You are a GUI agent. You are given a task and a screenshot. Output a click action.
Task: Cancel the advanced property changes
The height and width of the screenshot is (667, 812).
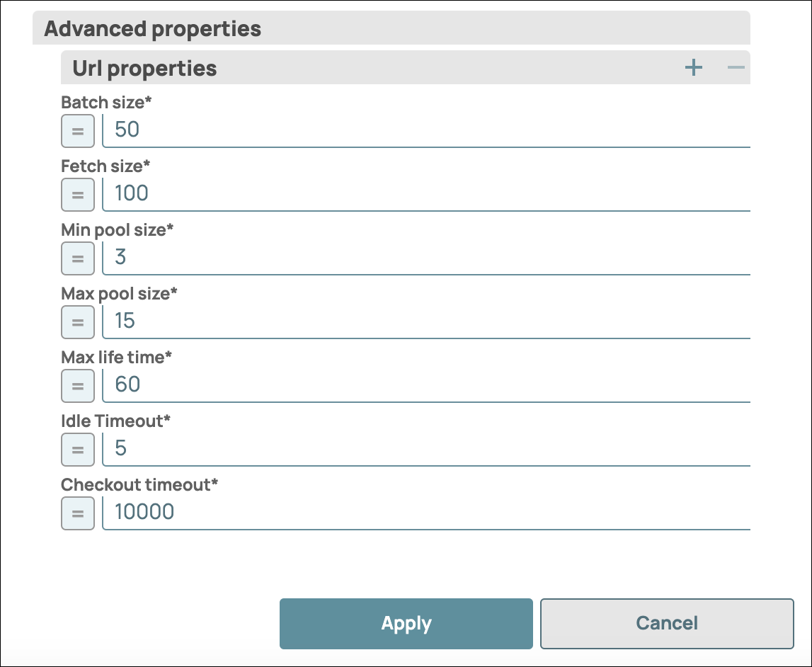click(665, 623)
